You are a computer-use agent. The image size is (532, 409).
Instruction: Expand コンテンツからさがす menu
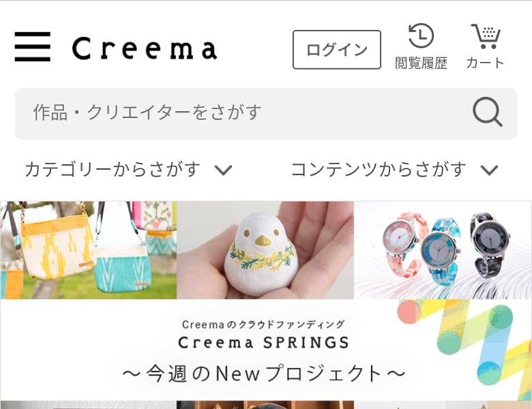[x=395, y=170]
